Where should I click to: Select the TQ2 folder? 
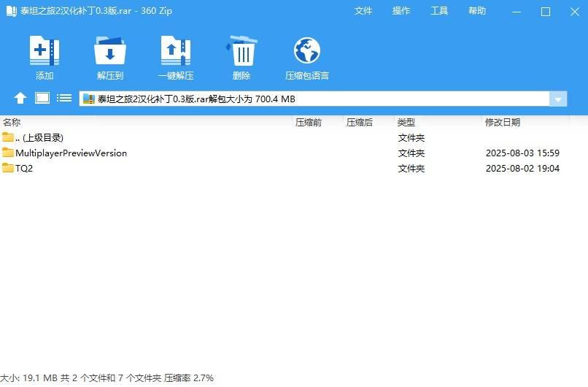[24, 169]
